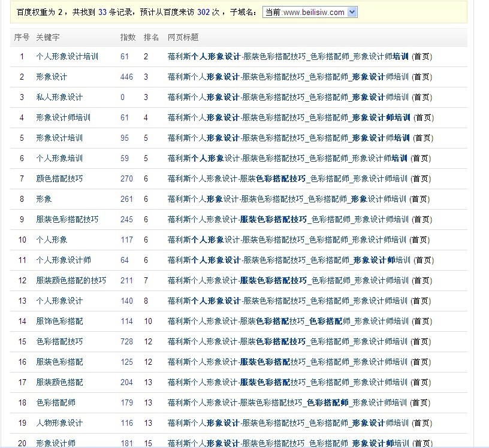Open the keyword link 服装颜色搭配的技巧
This screenshot has height=448, width=489.
[x=71, y=281]
